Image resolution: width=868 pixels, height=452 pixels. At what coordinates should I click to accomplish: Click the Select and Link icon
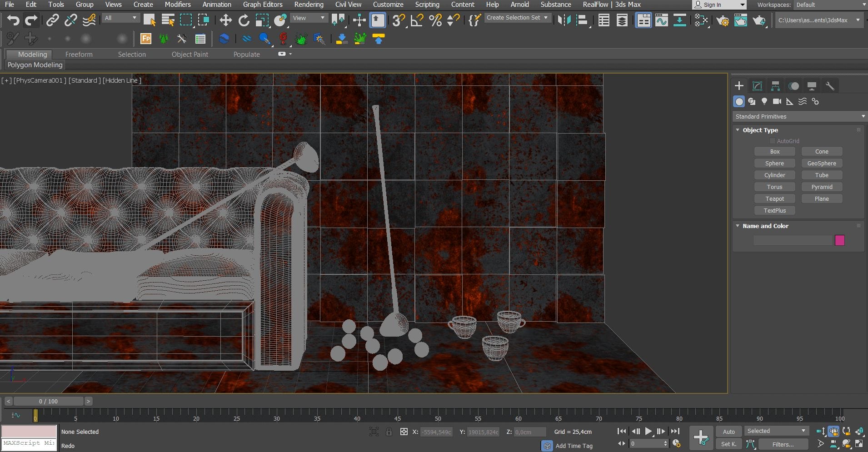[x=53, y=20]
